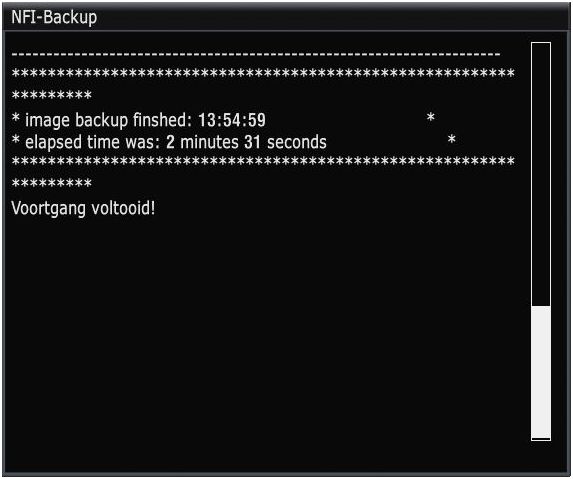Click the word 'voltooid!' in final message
Viewport: 573px width, 479px height.
[x=123, y=208]
